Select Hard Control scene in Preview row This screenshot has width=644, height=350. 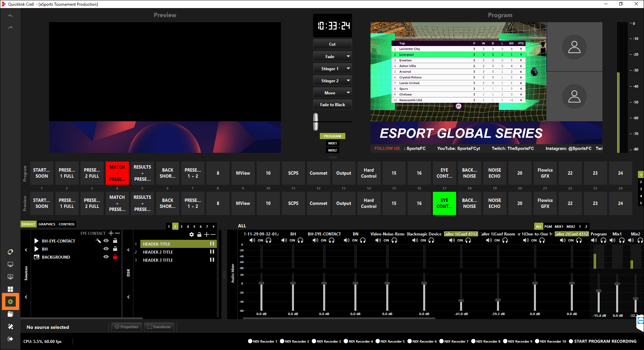tap(369, 203)
